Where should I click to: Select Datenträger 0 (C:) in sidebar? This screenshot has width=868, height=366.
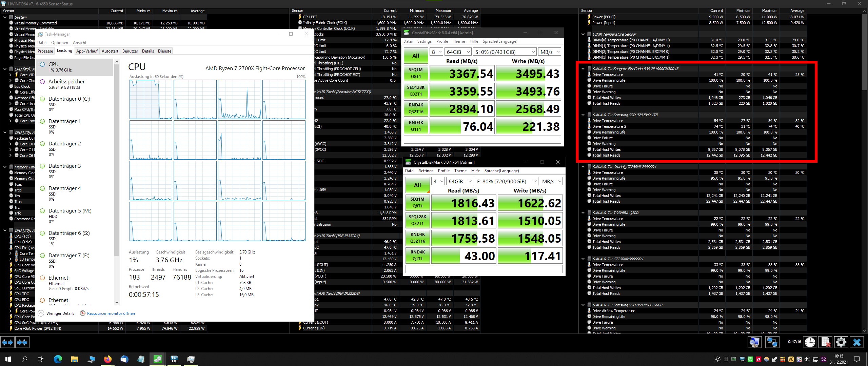coord(75,104)
